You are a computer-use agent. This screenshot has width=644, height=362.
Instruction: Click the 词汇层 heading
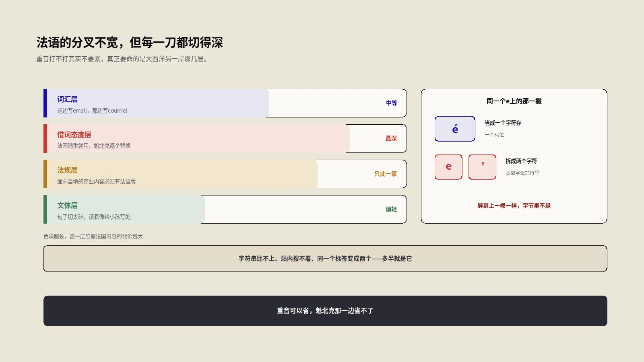coord(67,99)
